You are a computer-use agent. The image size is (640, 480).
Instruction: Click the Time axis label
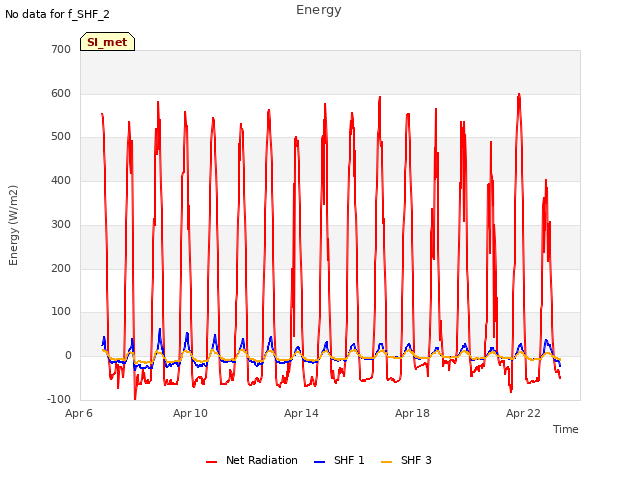coord(566,429)
